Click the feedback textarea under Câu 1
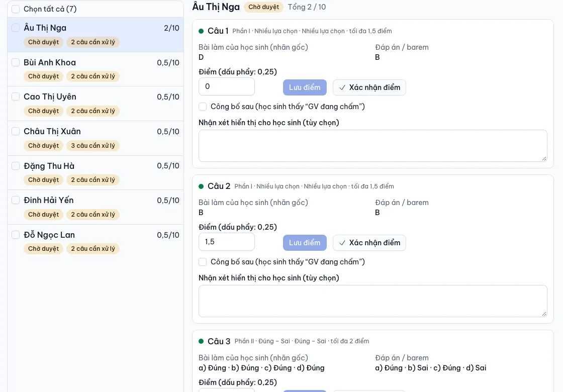 pos(372,146)
